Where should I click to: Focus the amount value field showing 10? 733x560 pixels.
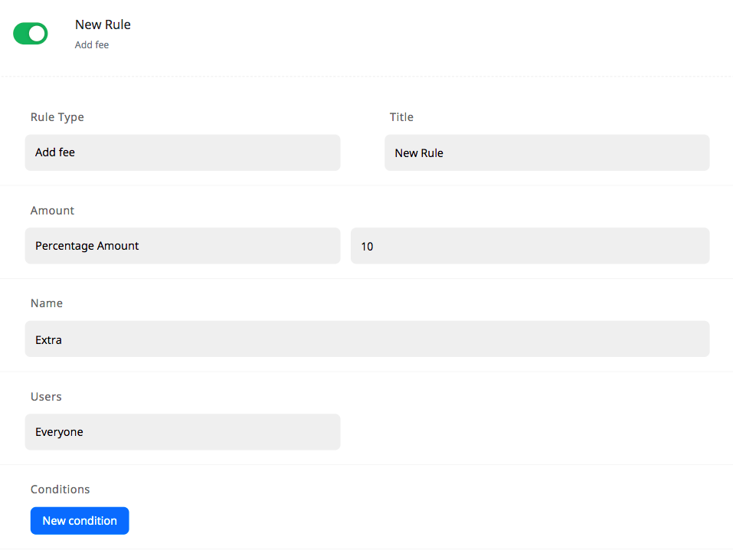click(530, 246)
